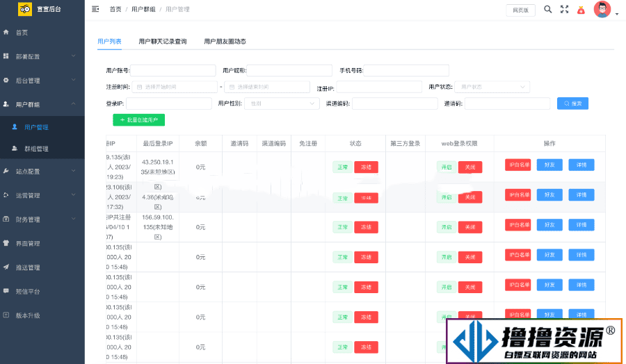626x364 pixels.
Task: Open IP白名单 for the 43.250.19.135 row
Action: click(517, 165)
